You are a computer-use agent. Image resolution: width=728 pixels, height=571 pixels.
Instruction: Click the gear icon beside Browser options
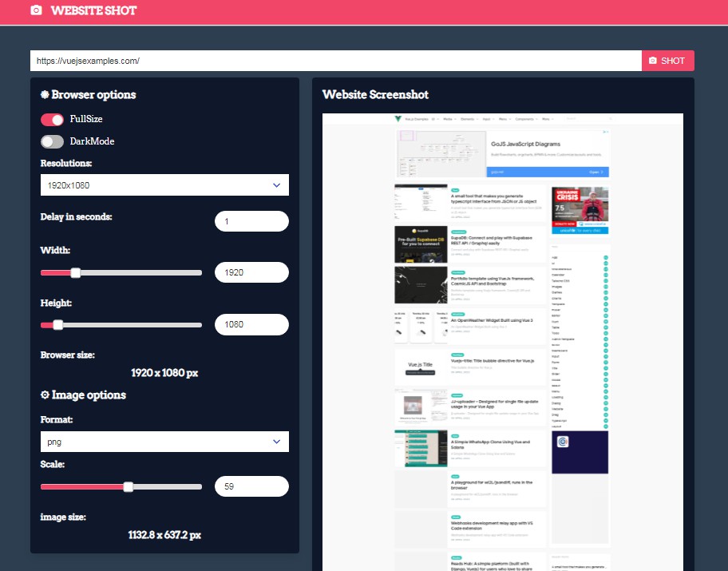tap(45, 95)
